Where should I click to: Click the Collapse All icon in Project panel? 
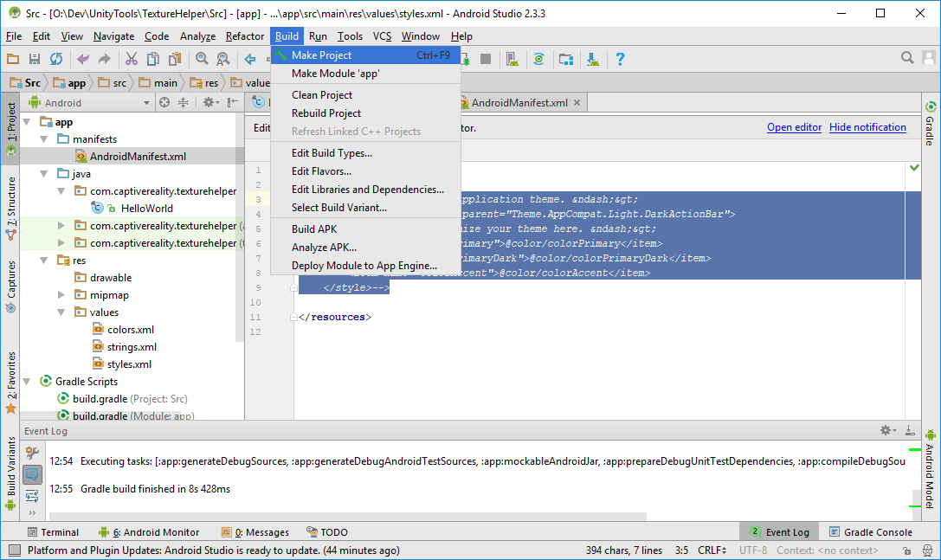[x=183, y=103]
